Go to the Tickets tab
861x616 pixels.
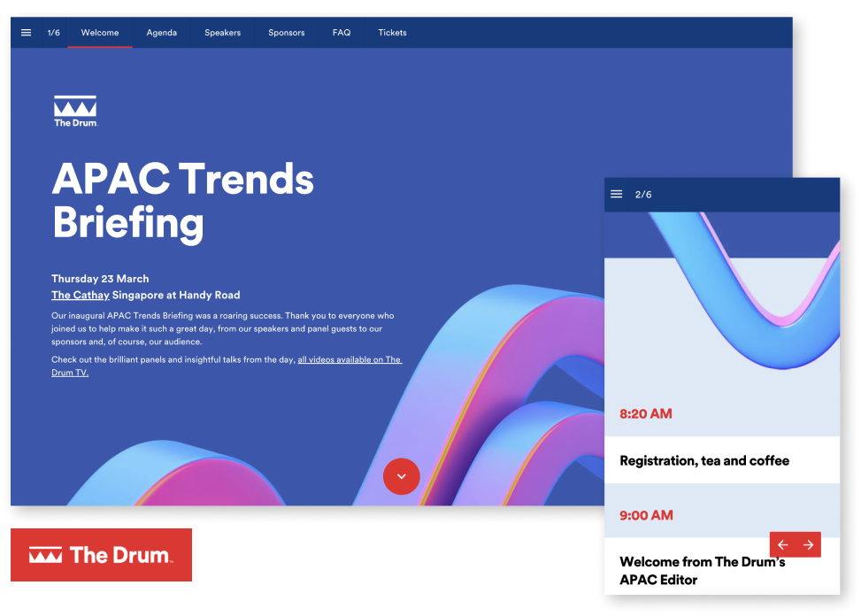(x=392, y=33)
